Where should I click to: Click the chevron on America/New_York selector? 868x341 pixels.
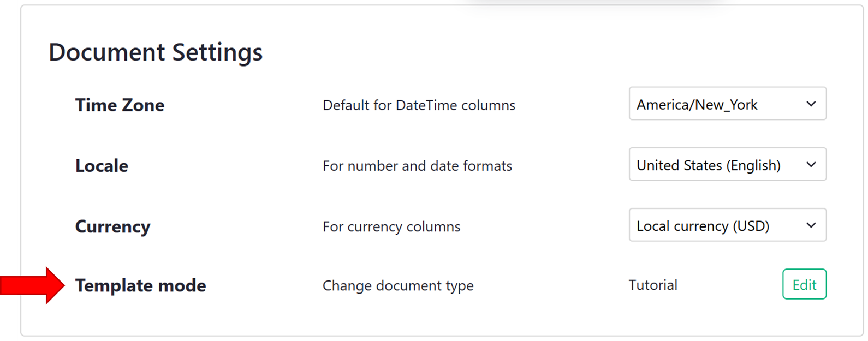[812, 104]
